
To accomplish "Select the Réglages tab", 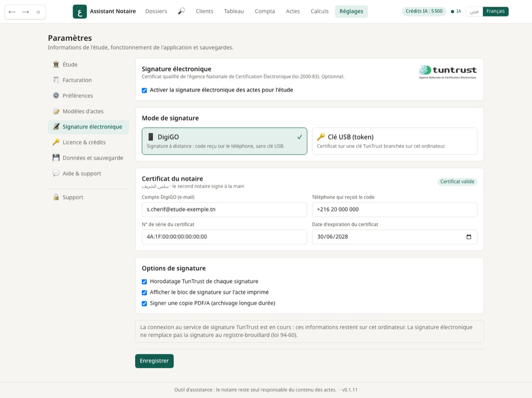I will click(x=352, y=12).
